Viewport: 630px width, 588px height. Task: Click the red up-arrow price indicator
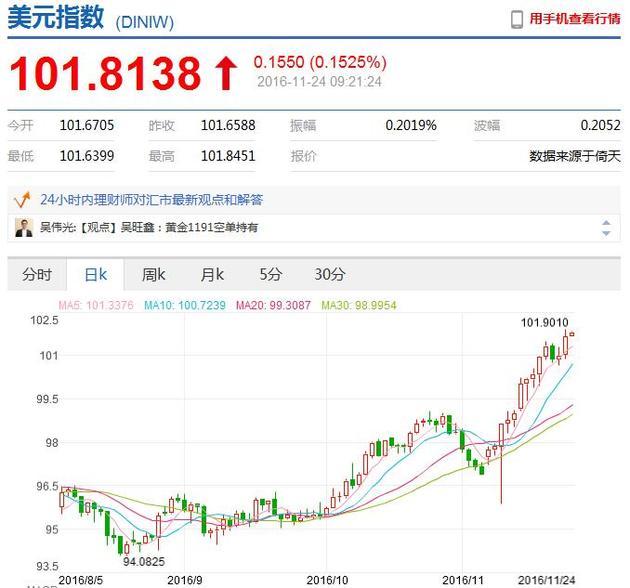point(225,73)
